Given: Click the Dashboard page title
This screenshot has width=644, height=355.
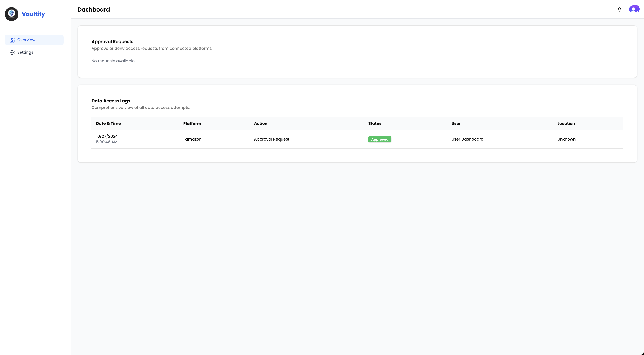Looking at the screenshot, I should tap(94, 9).
